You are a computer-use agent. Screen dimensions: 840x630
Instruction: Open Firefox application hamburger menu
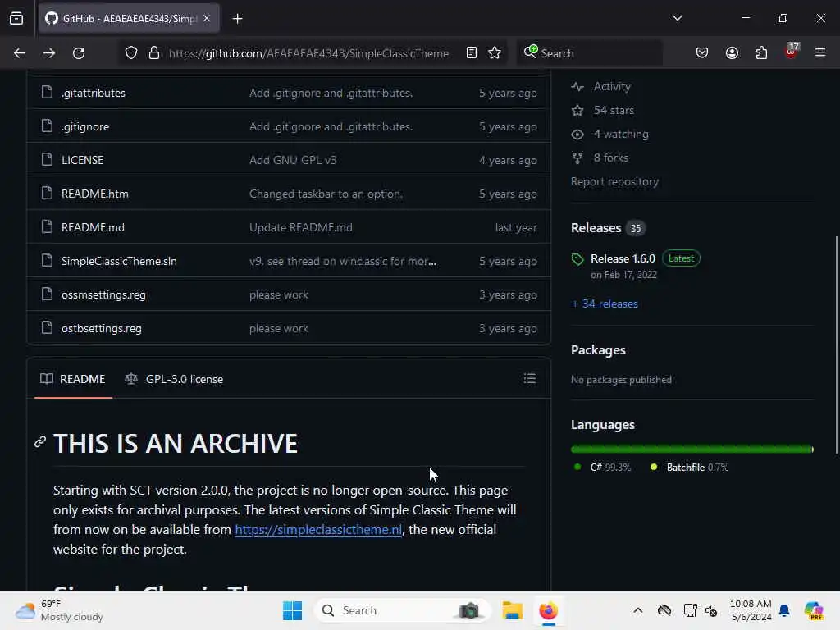pos(820,52)
